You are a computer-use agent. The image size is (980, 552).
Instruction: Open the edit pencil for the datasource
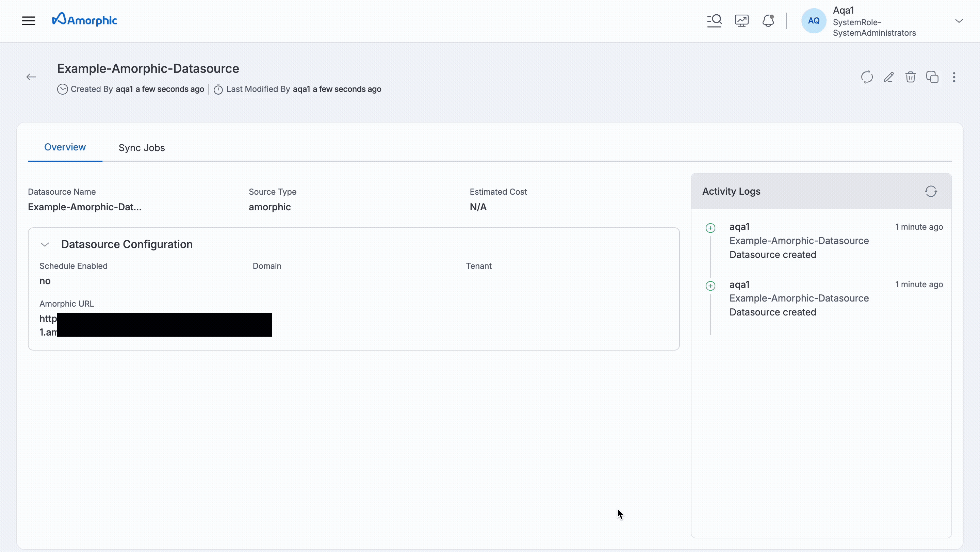889,77
